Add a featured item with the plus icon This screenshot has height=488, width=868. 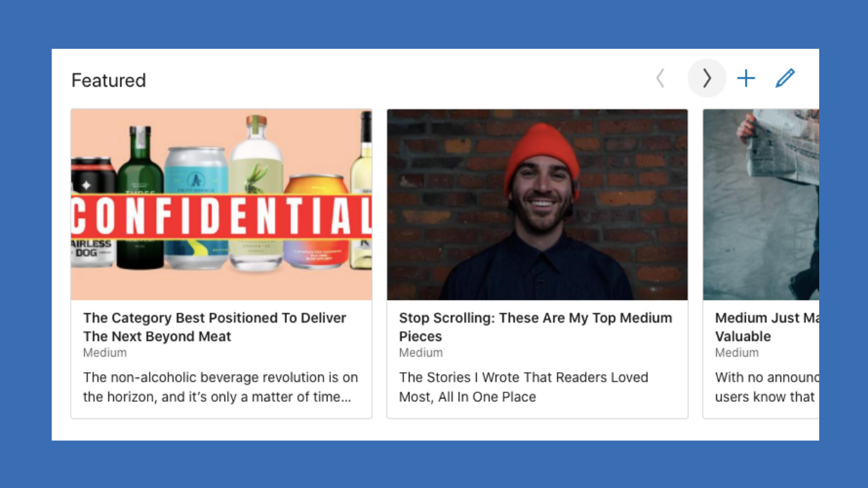click(x=746, y=79)
